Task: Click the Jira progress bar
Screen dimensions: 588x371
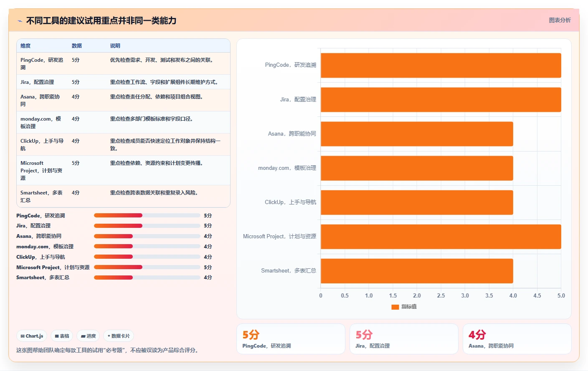Action: click(x=147, y=226)
